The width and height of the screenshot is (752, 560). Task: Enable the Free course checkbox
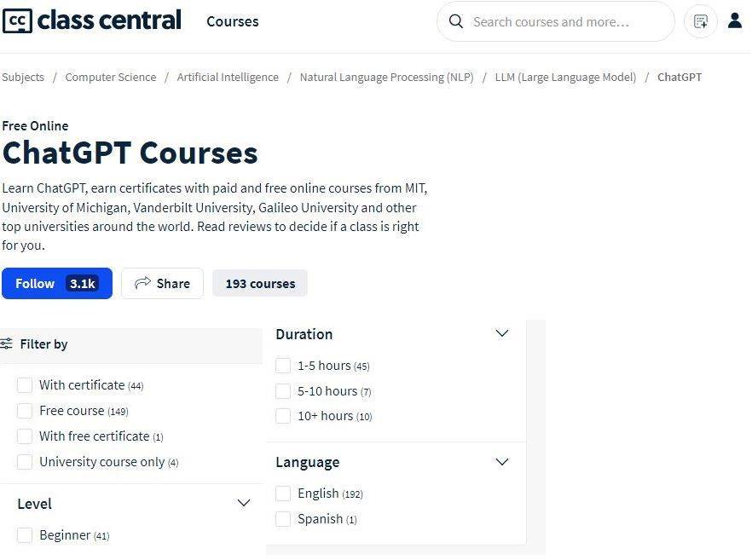[25, 411]
